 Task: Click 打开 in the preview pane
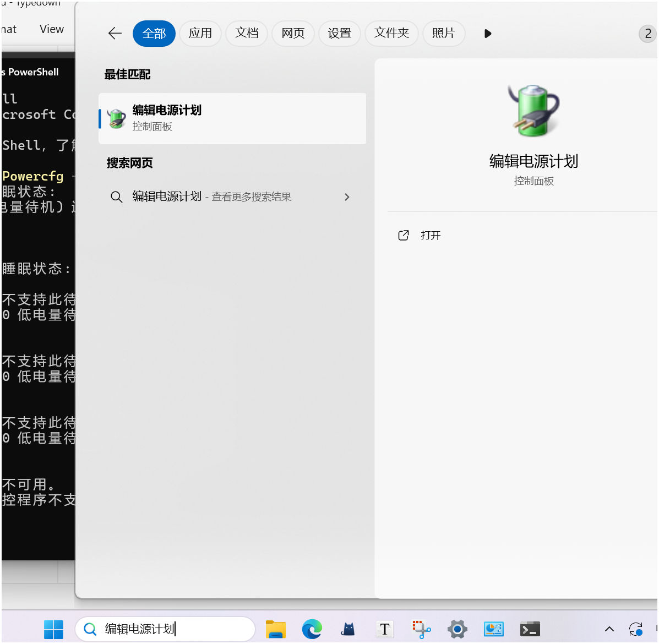click(431, 235)
